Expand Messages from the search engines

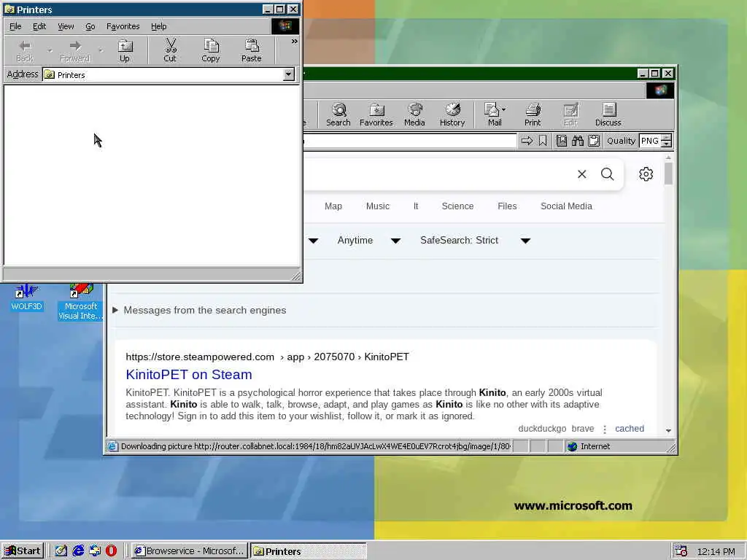pyautogui.click(x=200, y=310)
